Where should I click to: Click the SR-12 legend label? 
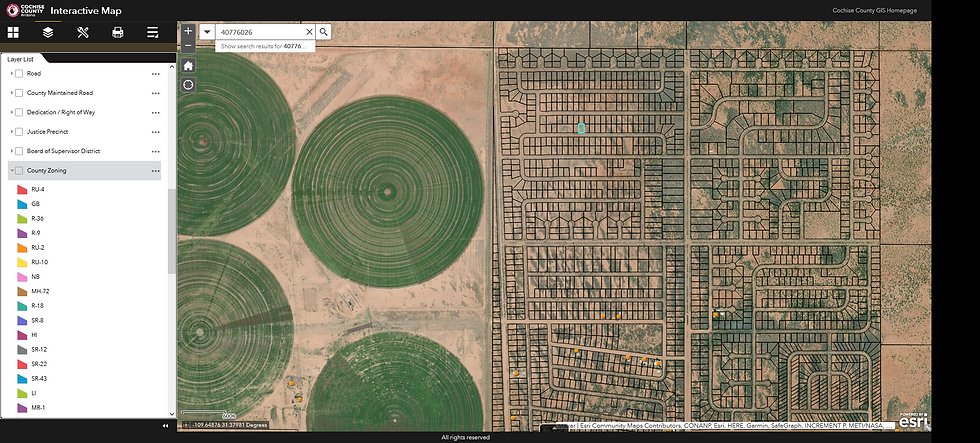pyautogui.click(x=39, y=349)
